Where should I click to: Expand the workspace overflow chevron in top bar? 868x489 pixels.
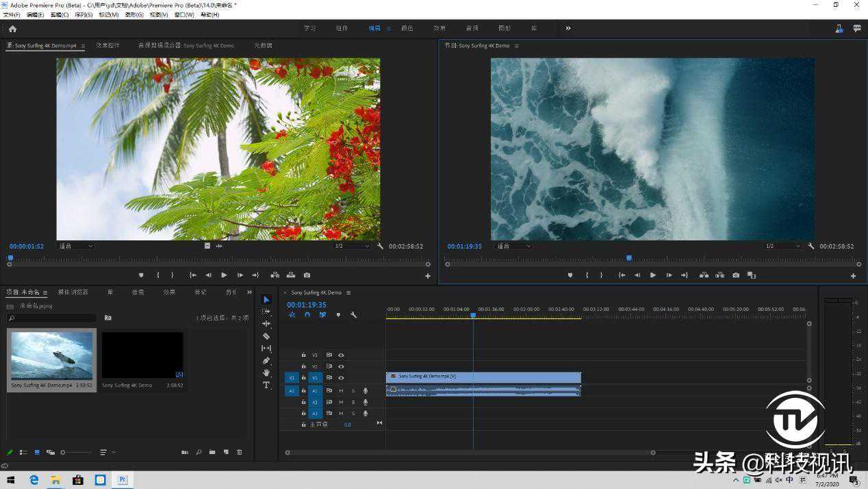568,28
